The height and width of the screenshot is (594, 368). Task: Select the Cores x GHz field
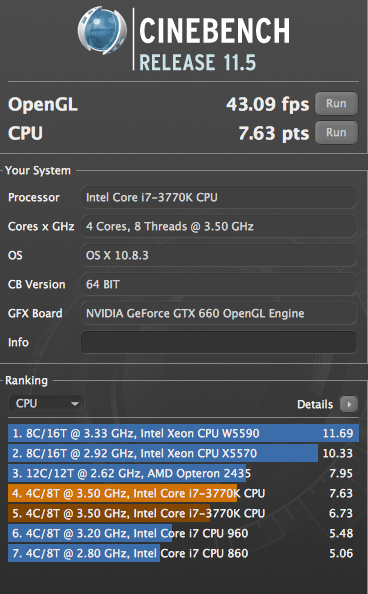219,227
